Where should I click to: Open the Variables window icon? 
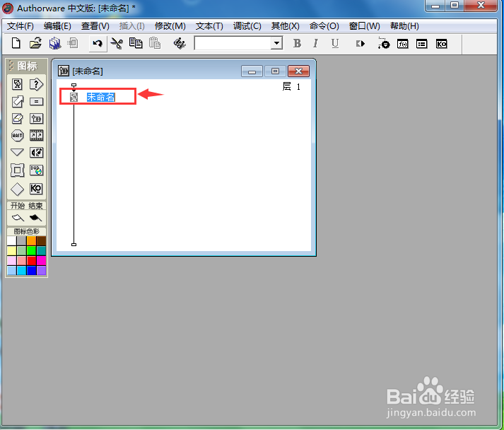(422, 44)
